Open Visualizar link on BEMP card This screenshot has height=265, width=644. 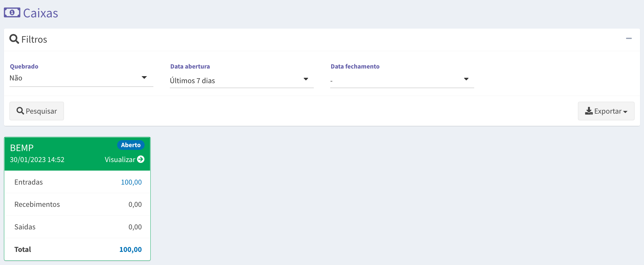[x=124, y=160]
